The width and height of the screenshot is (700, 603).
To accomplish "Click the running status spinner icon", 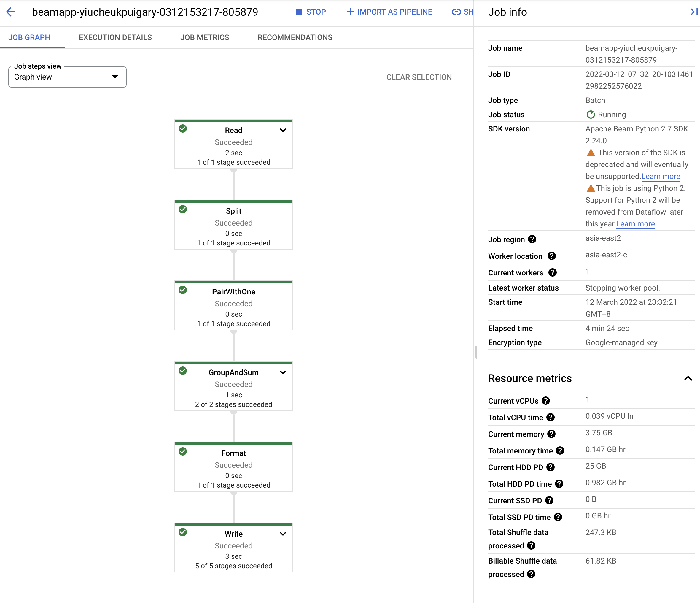I will [x=591, y=114].
